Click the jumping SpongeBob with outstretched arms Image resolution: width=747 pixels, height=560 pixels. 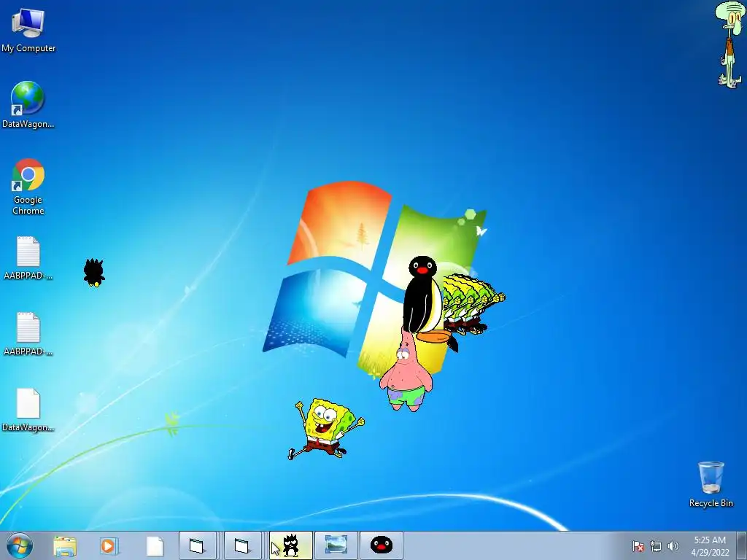[326, 429]
